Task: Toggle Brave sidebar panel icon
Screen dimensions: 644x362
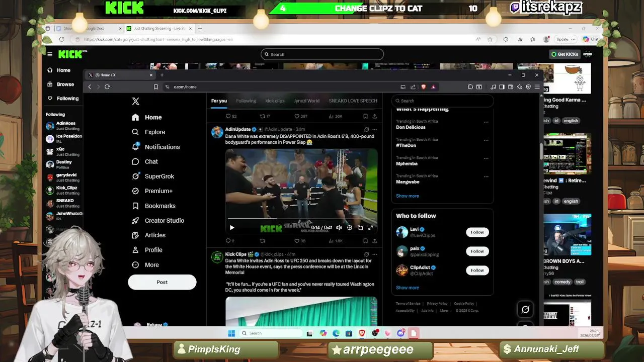Action: point(502,87)
